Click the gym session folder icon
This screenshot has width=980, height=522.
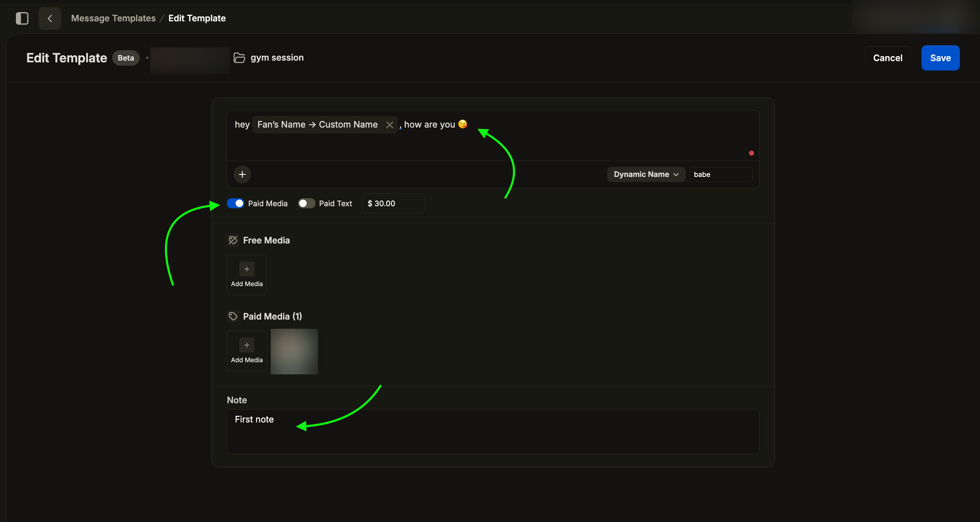pos(239,58)
